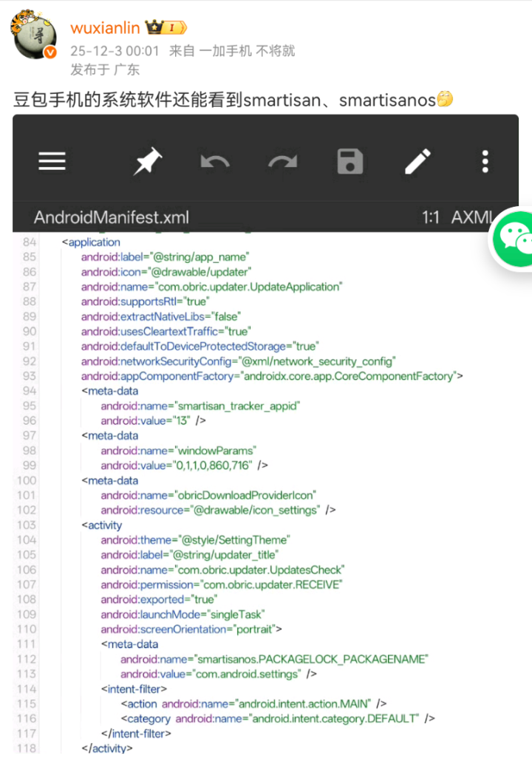Click the smartisanos.PACKAGELOCK_PACKAGENAME line
This screenshot has height=761, width=532.
275,658
